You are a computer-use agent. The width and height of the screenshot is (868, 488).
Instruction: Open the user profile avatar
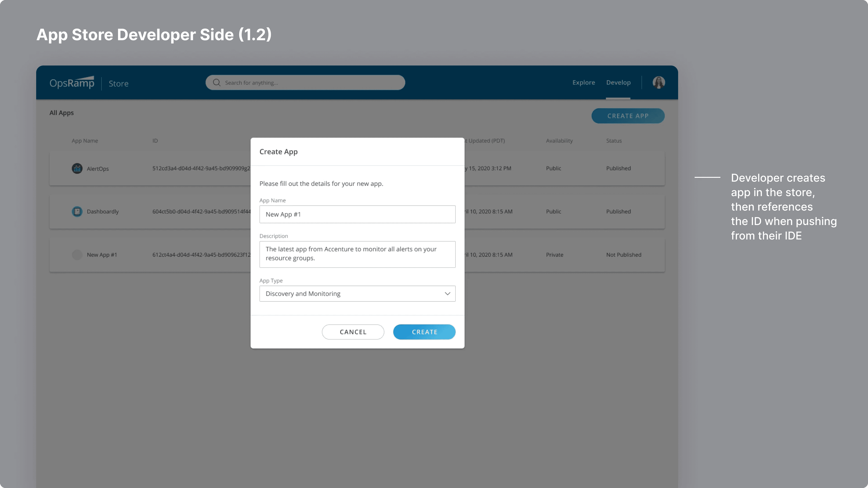tap(658, 82)
